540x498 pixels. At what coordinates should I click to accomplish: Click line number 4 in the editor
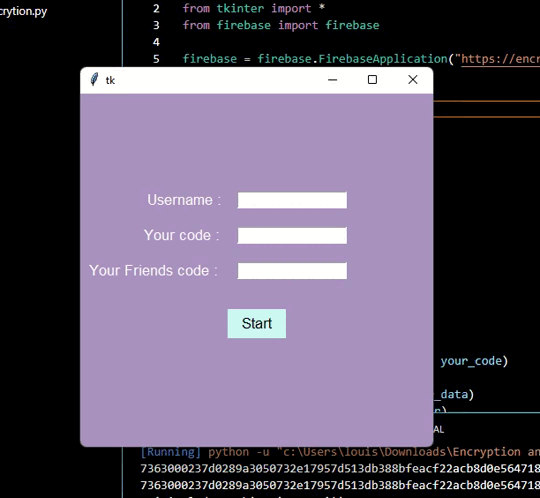[156, 42]
